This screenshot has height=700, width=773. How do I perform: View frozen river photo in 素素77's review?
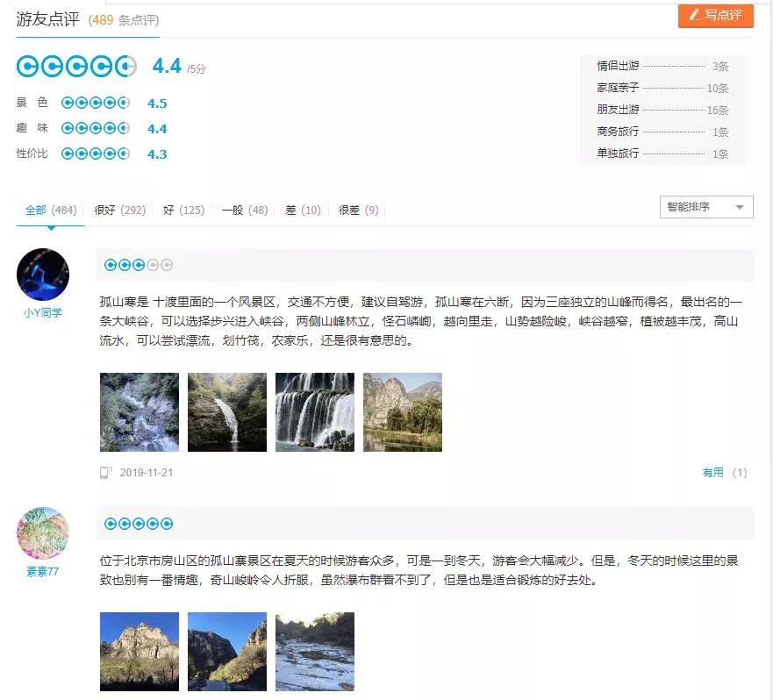click(x=315, y=652)
